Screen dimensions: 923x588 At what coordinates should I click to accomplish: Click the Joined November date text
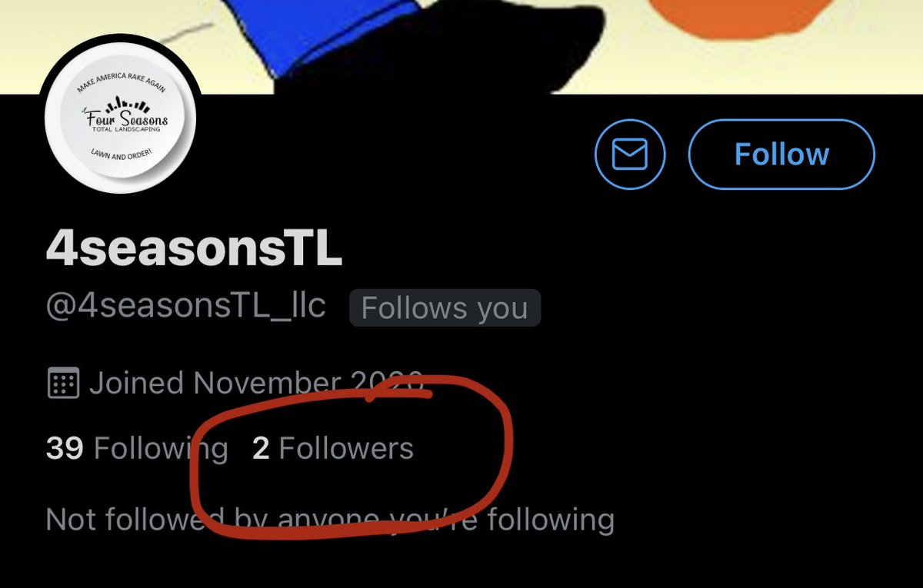(x=256, y=383)
